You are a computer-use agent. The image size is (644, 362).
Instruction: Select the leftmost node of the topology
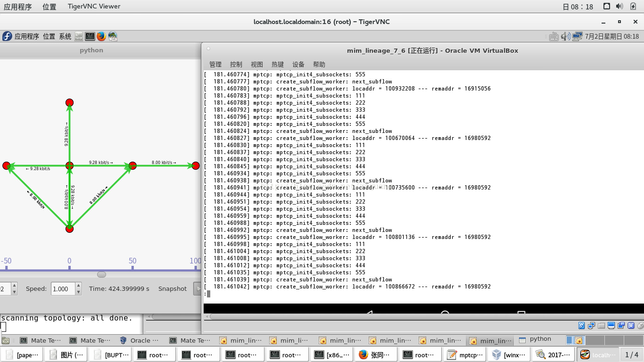[x=6, y=166]
